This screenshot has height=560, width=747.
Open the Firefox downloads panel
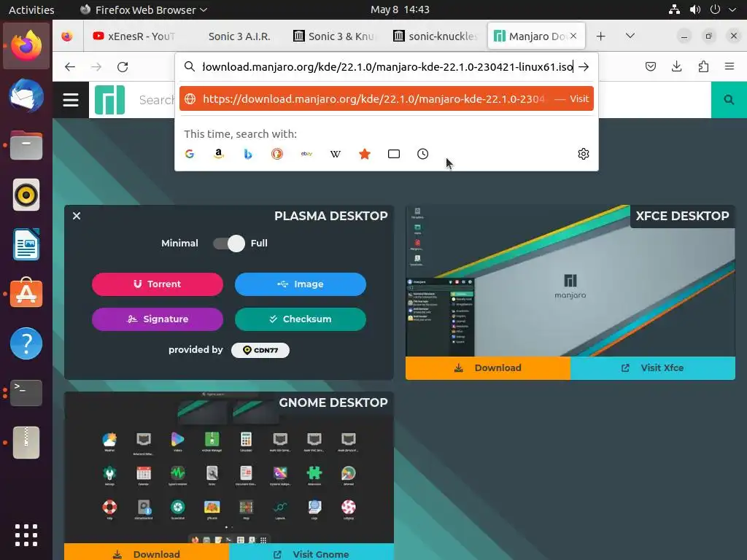point(676,66)
